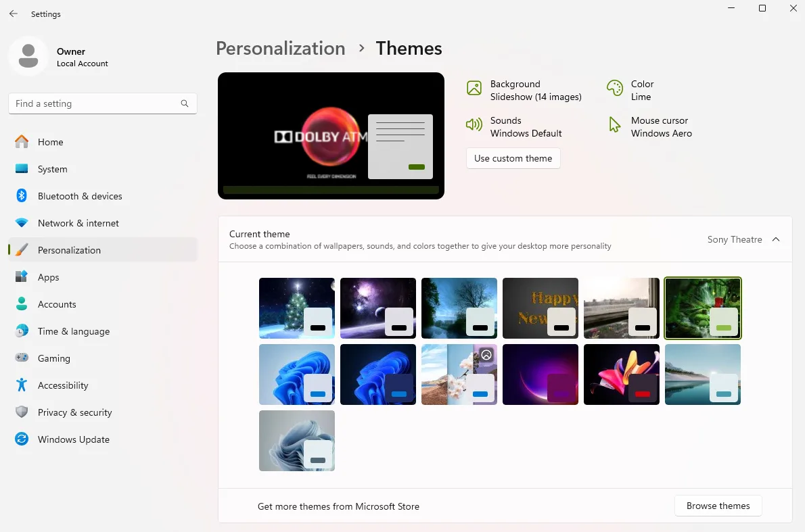Click the Privacy & security shield icon
805x532 pixels.
point(22,412)
